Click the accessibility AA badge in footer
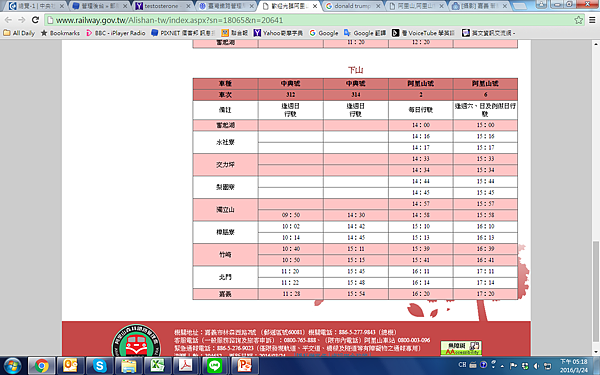This screenshot has height=375, width=600. (461, 348)
